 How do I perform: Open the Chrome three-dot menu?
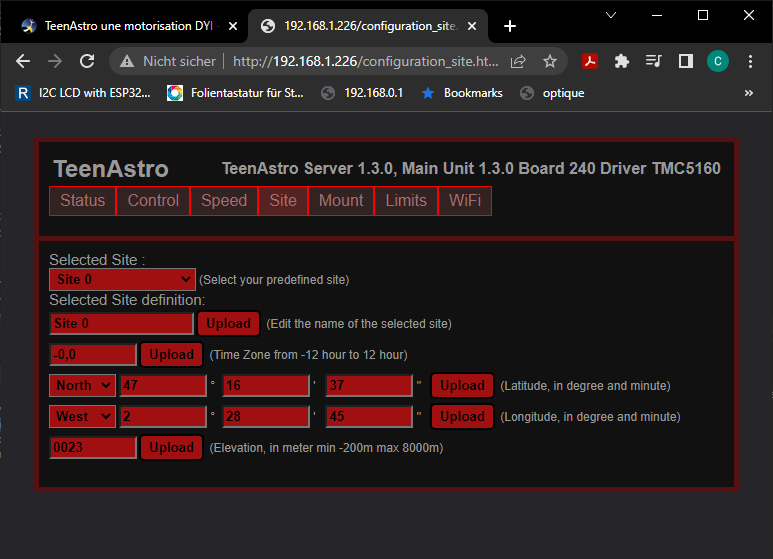pyautogui.click(x=750, y=61)
